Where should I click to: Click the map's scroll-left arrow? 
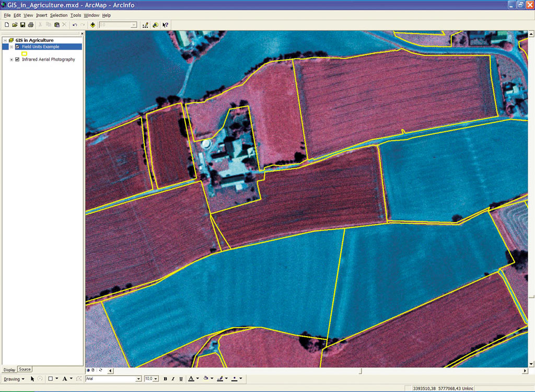tap(110, 371)
